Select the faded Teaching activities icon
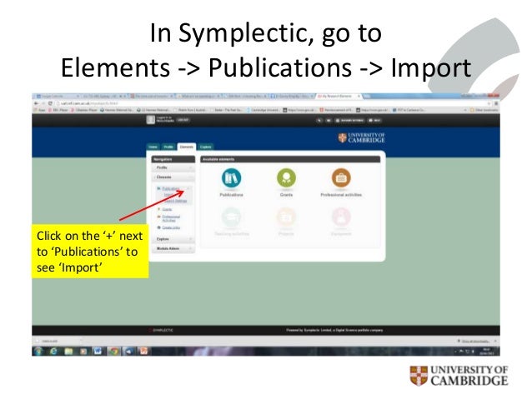This screenshot has width=532, height=399. (231, 217)
